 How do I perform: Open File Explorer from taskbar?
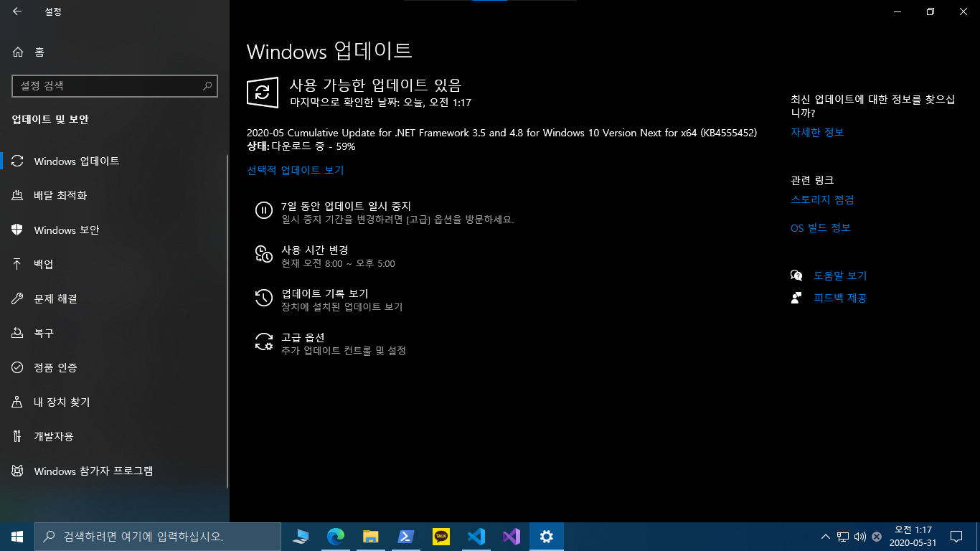coord(370,537)
